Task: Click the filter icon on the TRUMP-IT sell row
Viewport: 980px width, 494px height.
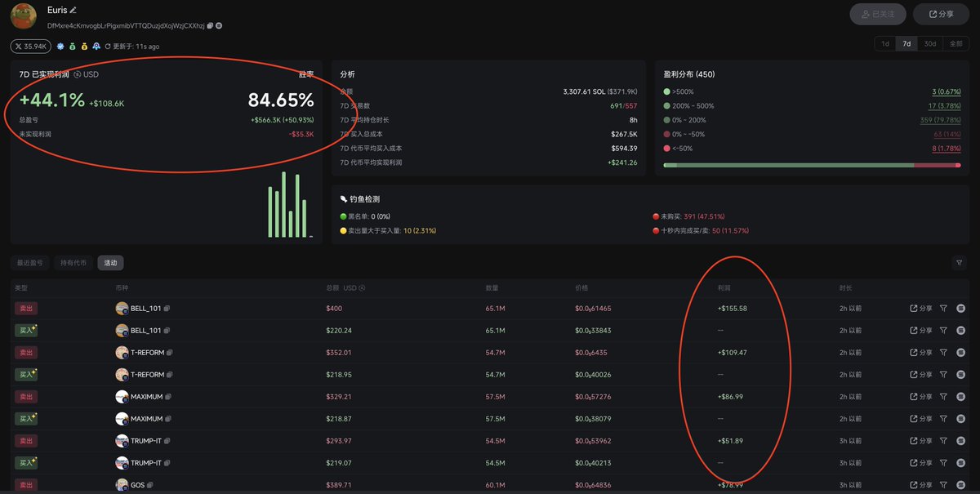Action: [942, 440]
